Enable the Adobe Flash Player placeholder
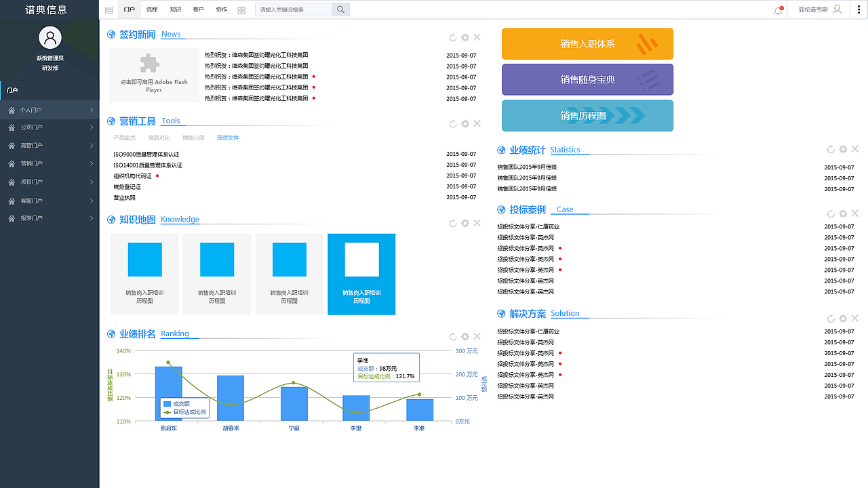The width and height of the screenshot is (868, 488). pos(154,76)
